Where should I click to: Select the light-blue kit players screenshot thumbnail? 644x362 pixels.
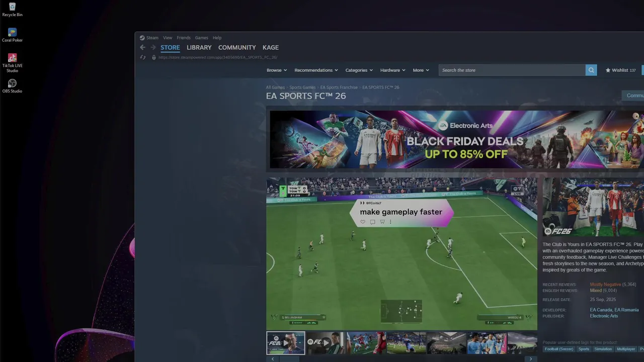pos(487,343)
